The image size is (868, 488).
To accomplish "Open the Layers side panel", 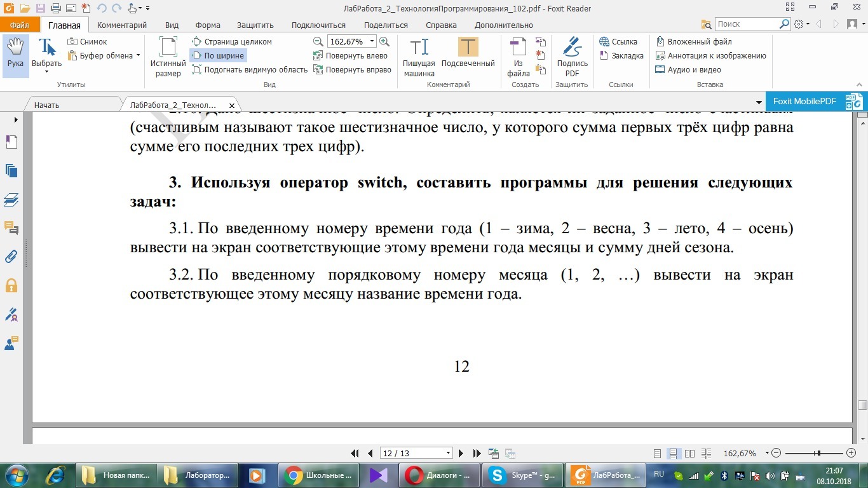I will coord(11,200).
